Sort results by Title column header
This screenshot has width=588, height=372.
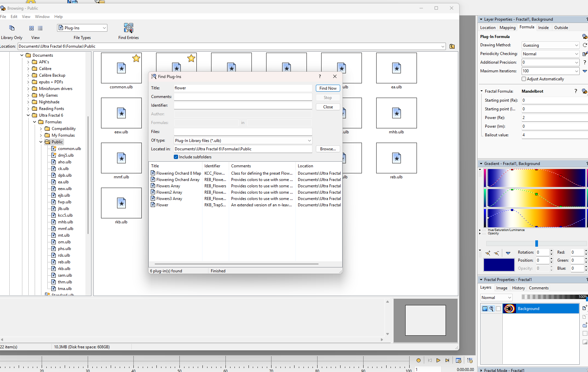175,166
